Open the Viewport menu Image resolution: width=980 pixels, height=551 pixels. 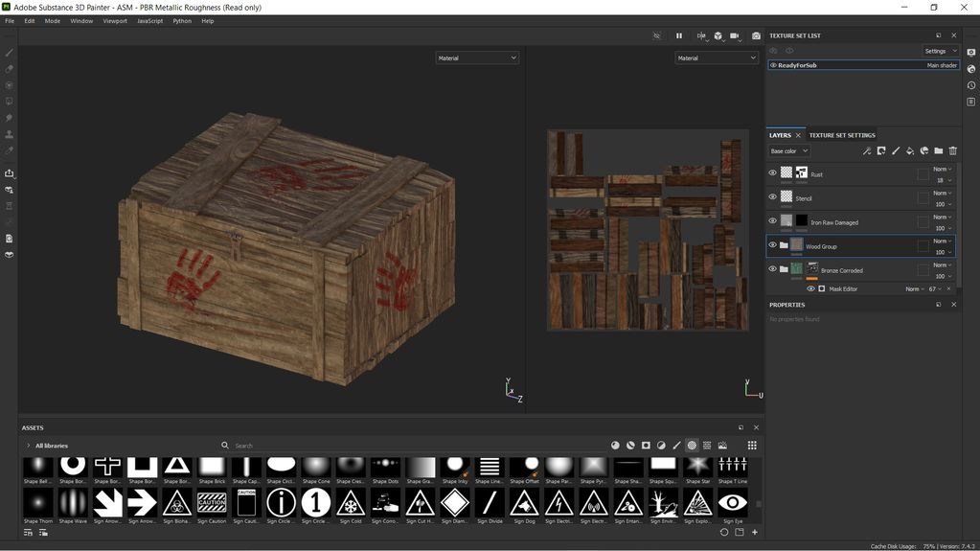tap(114, 20)
